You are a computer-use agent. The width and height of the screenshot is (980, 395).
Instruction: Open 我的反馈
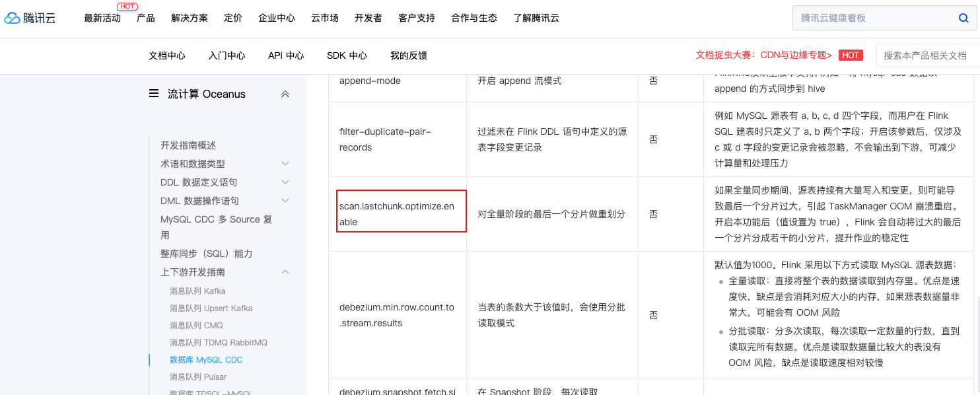click(409, 55)
